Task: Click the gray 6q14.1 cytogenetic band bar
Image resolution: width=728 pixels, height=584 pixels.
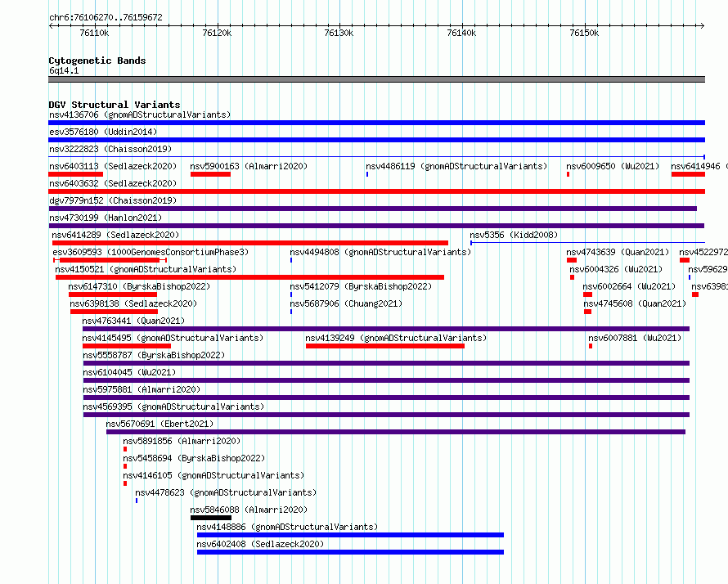Action: 376,79
